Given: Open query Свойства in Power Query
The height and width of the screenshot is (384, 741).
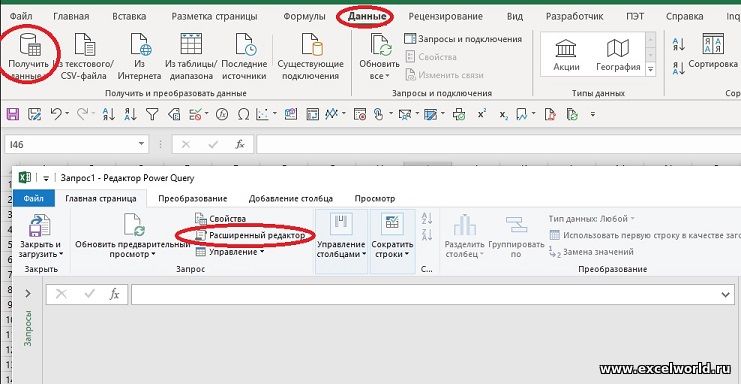Looking at the screenshot, I should pos(221,219).
